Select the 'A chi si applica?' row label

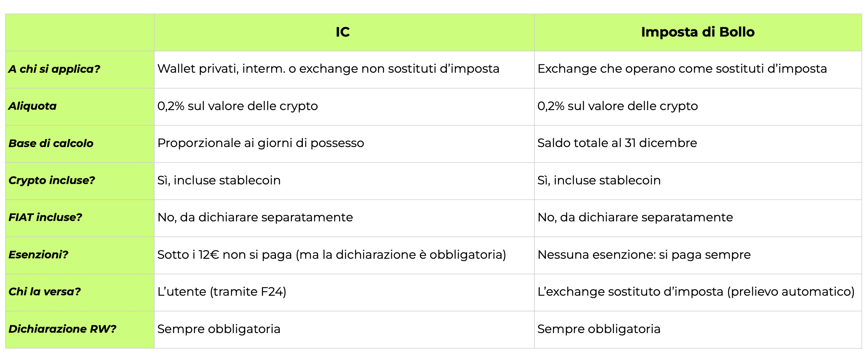54,69
